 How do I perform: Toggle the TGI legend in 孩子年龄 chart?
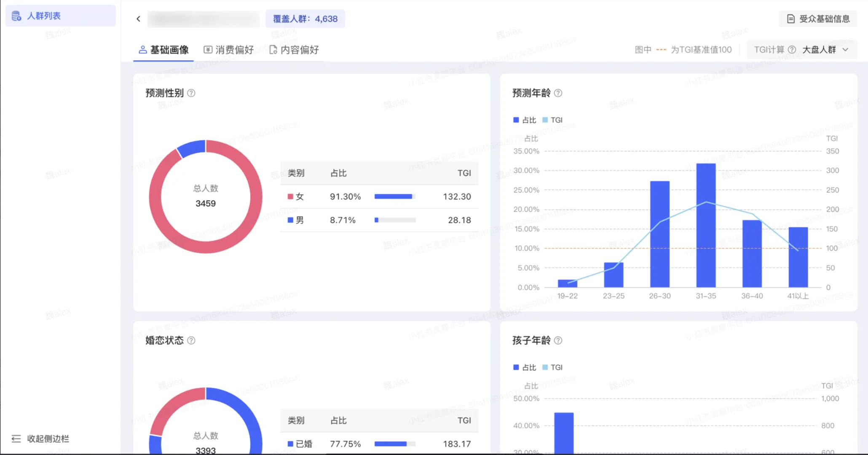pyautogui.click(x=552, y=367)
